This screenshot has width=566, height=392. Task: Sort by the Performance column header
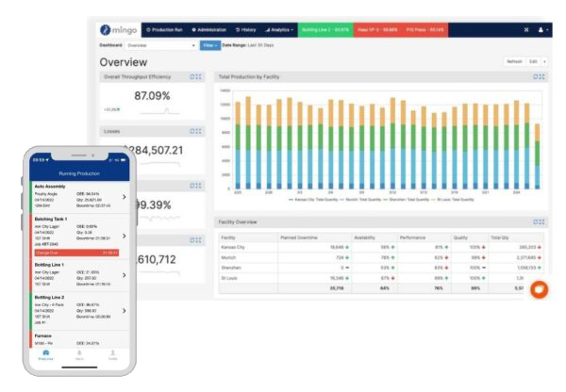pos(424,237)
